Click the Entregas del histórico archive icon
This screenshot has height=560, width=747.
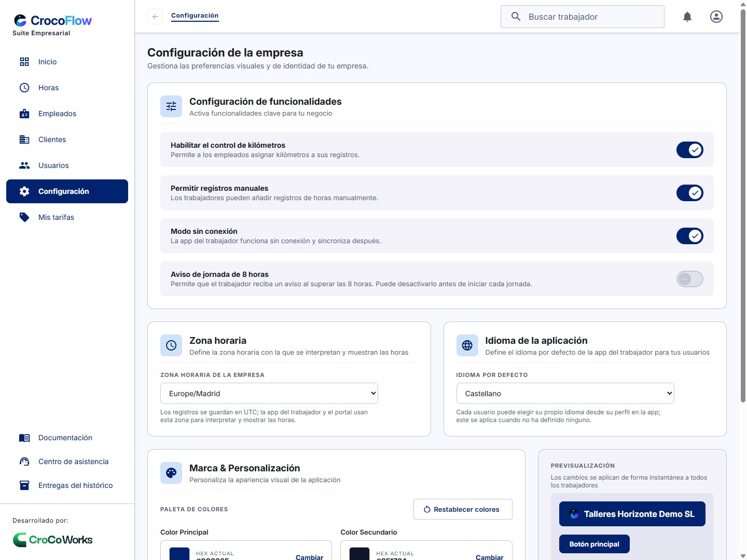tap(24, 485)
